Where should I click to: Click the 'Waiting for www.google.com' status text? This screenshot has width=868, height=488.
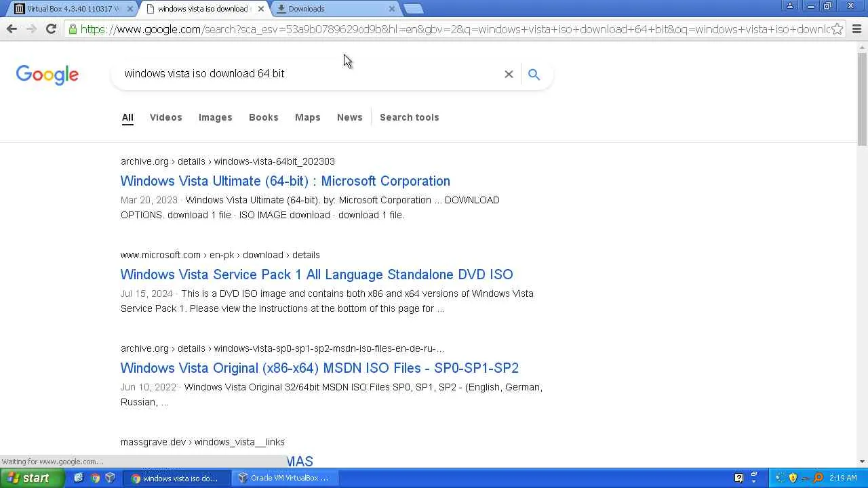53,462
